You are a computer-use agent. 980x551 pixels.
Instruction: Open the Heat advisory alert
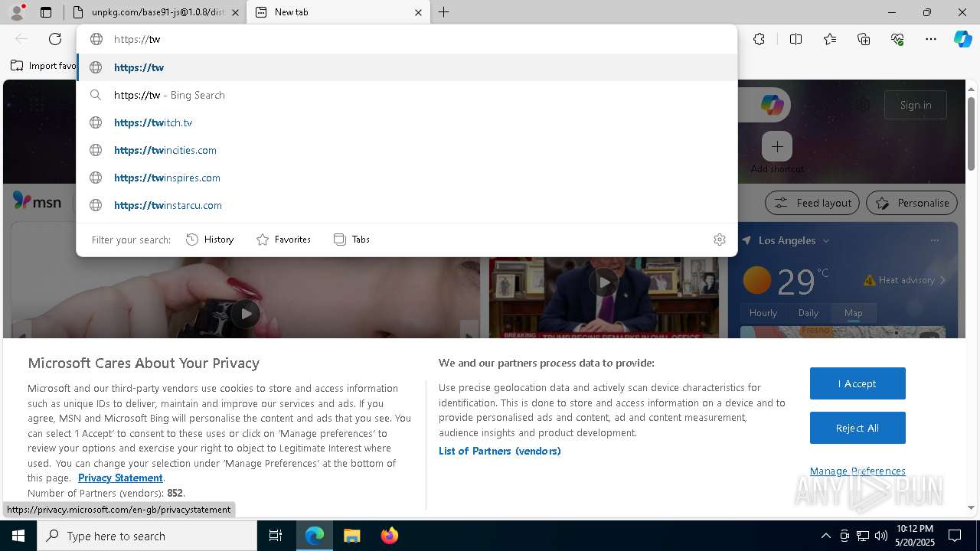pyautogui.click(x=904, y=280)
